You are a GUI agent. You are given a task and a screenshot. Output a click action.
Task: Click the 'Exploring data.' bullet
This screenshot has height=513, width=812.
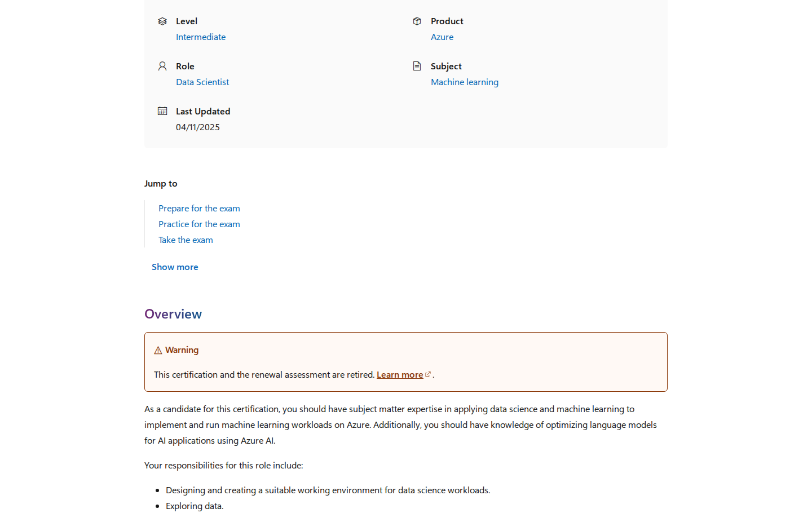pos(195,506)
